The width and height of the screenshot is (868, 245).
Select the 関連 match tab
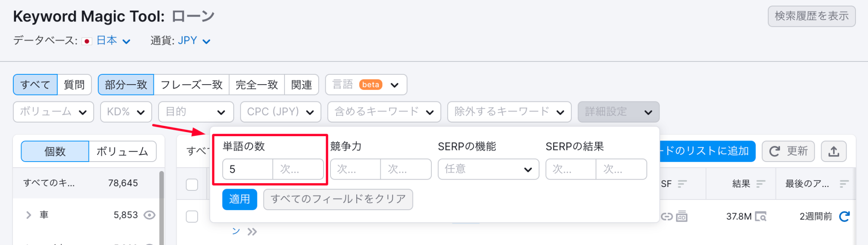[302, 85]
